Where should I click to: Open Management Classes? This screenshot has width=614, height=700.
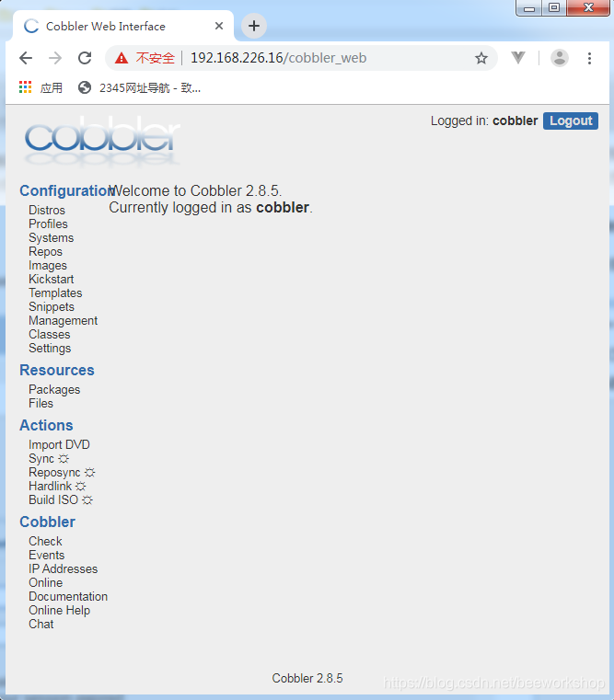click(x=63, y=327)
